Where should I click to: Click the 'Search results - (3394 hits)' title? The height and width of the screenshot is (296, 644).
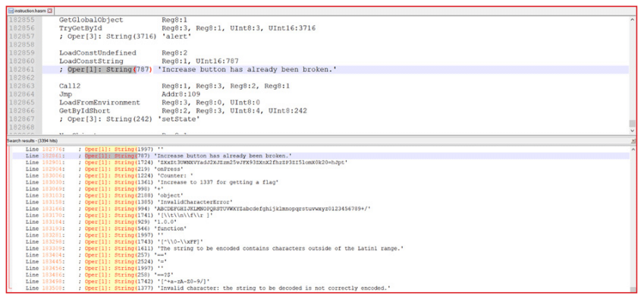point(32,140)
